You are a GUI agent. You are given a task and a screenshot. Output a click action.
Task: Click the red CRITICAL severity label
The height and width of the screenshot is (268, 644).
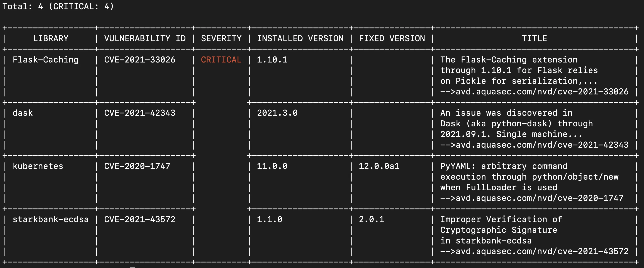221,59
